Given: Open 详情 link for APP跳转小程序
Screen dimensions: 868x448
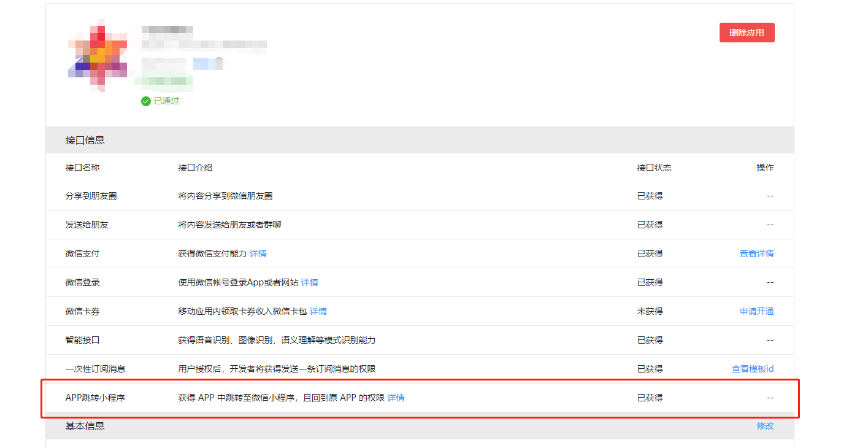Looking at the screenshot, I should [396, 398].
